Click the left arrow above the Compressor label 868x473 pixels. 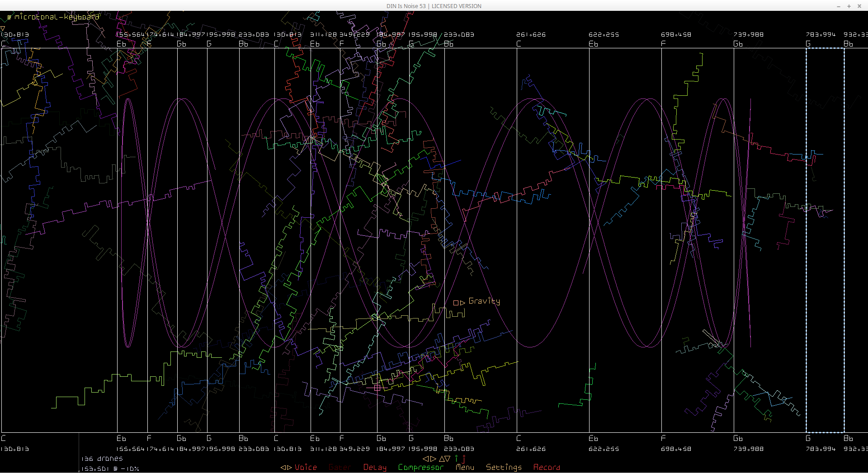(x=426, y=459)
